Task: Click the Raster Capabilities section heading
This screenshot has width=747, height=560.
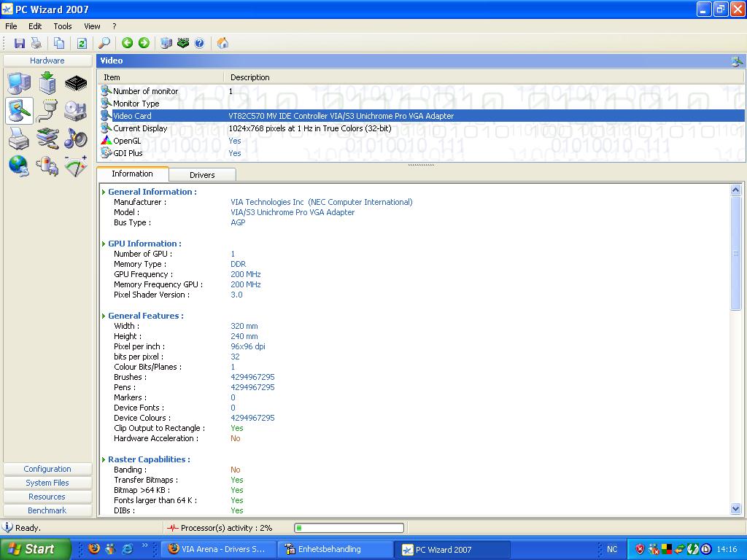Action: [x=149, y=459]
